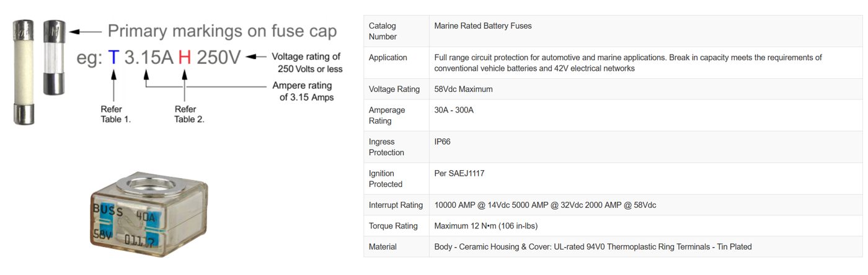Click the 3.15A ampere marking text
868x275 pixels.
(149, 57)
